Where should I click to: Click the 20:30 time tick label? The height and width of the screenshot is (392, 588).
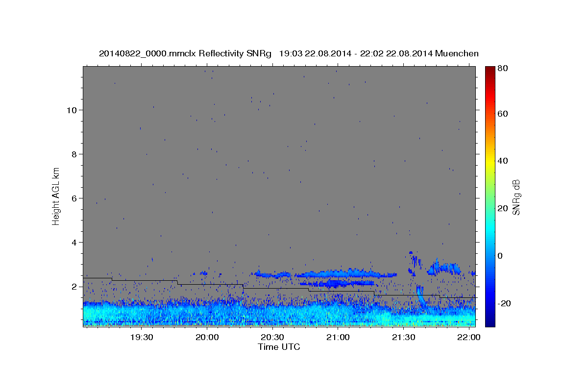(272, 338)
